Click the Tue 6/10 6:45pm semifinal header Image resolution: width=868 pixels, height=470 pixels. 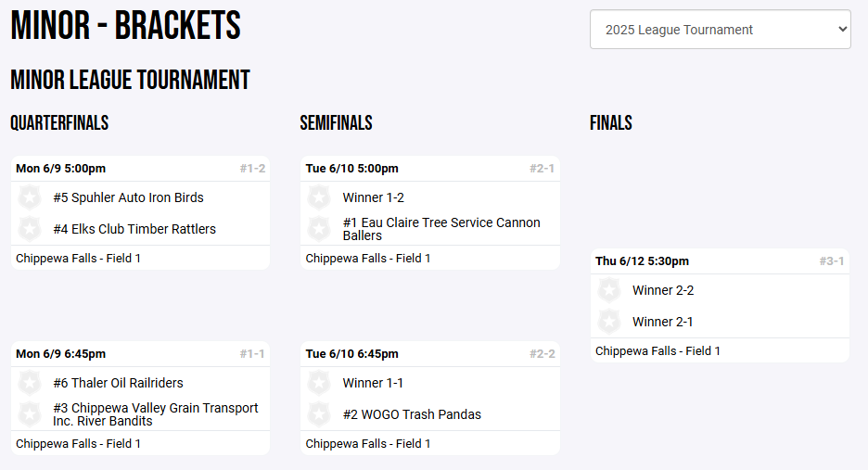click(x=352, y=354)
